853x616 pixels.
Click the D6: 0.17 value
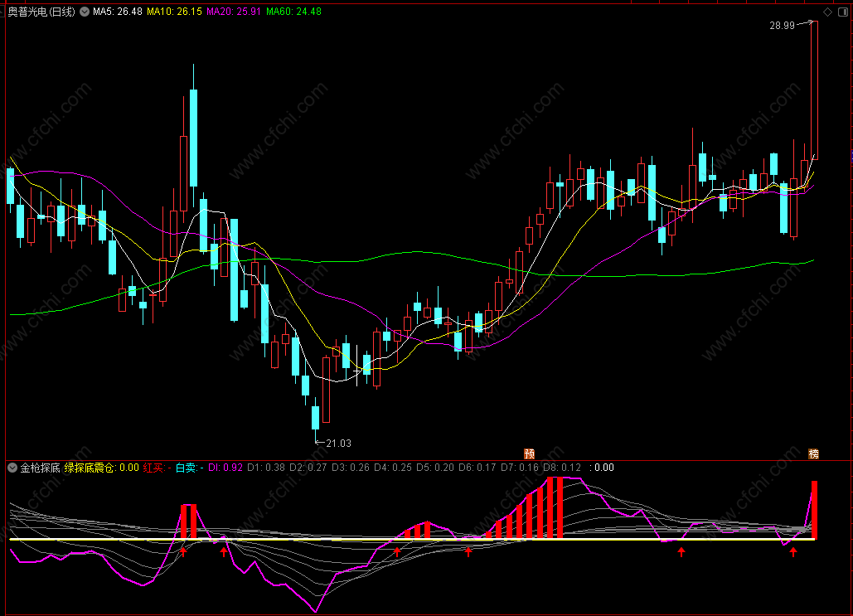[x=477, y=468]
